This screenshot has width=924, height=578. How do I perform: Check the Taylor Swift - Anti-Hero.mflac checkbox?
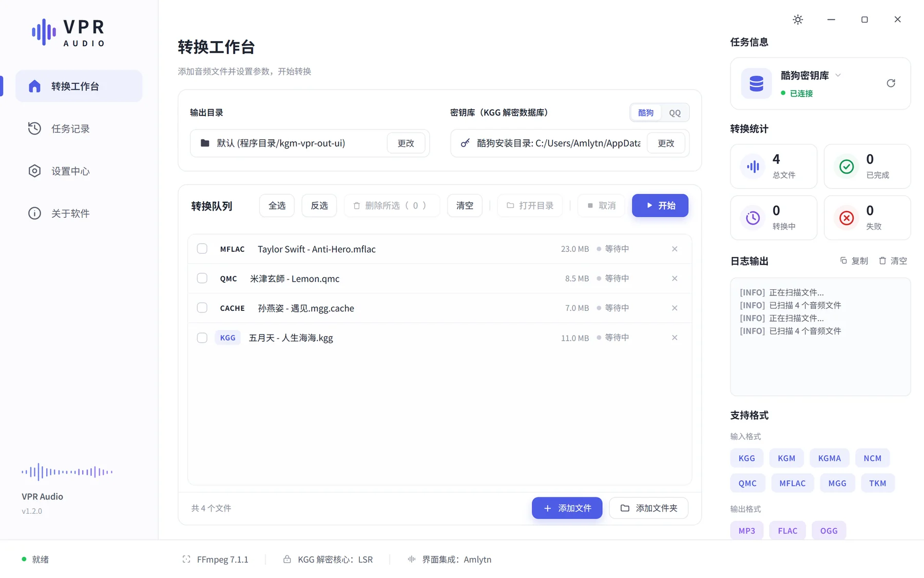point(202,249)
